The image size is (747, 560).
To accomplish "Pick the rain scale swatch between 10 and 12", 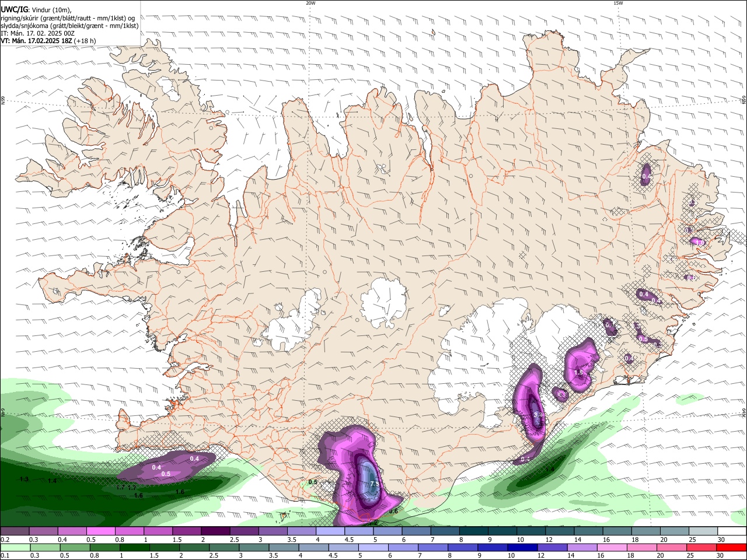I will pos(522,548).
